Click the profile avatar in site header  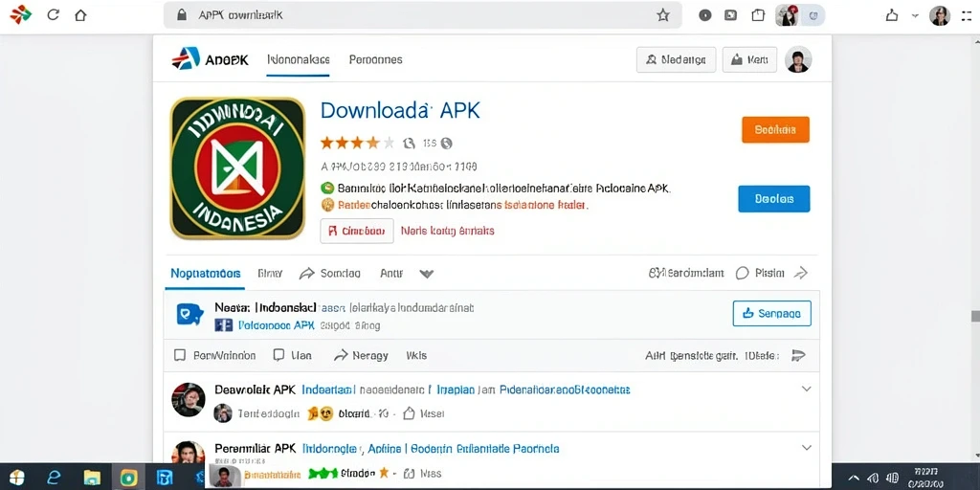(x=798, y=59)
